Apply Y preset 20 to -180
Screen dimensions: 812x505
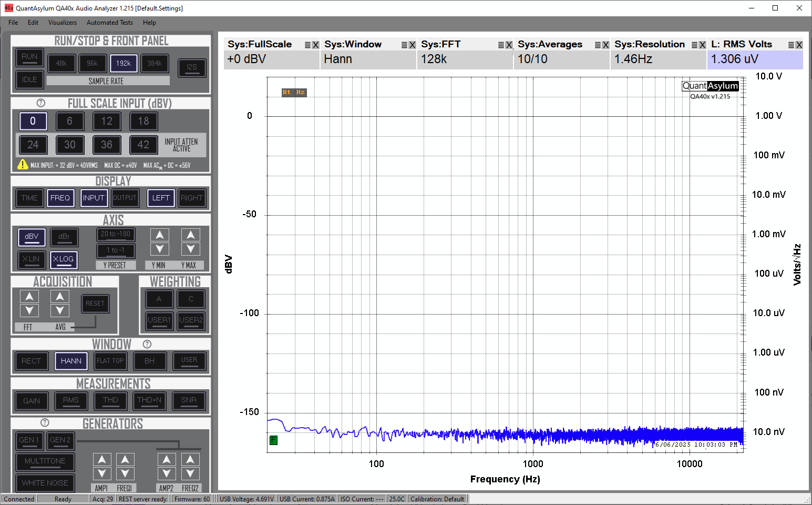point(116,235)
